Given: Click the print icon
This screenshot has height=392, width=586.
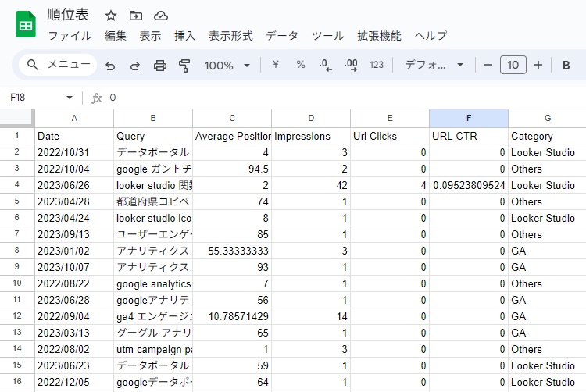Looking at the screenshot, I should 160,66.
